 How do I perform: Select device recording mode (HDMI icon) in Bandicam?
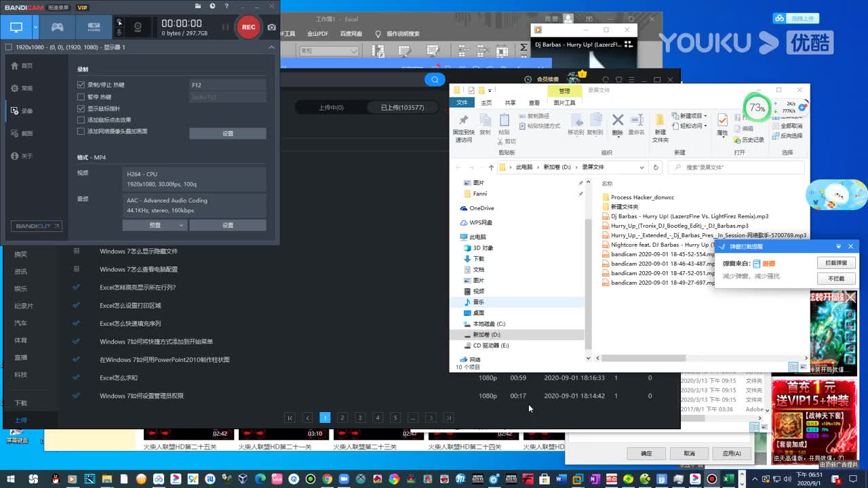pos(93,26)
